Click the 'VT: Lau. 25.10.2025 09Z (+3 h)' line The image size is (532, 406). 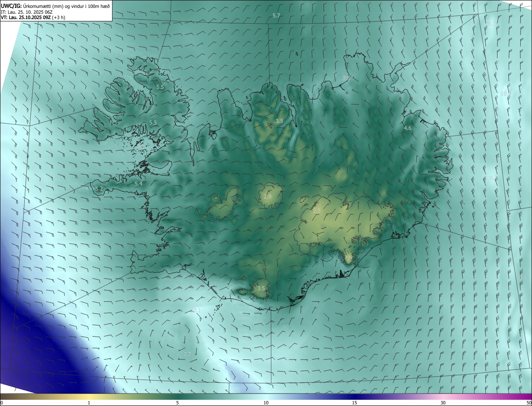click(33, 18)
